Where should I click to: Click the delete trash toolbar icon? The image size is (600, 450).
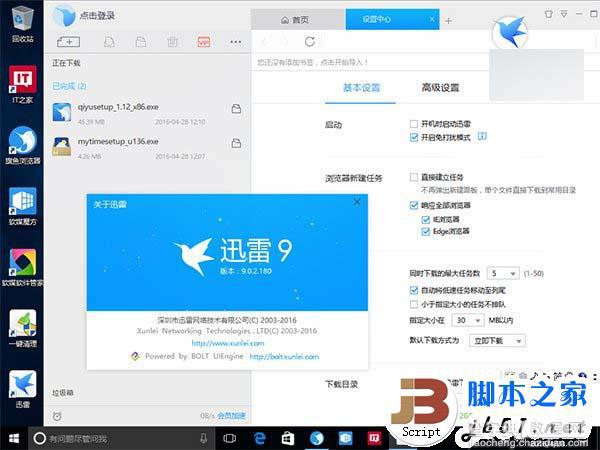[173, 42]
